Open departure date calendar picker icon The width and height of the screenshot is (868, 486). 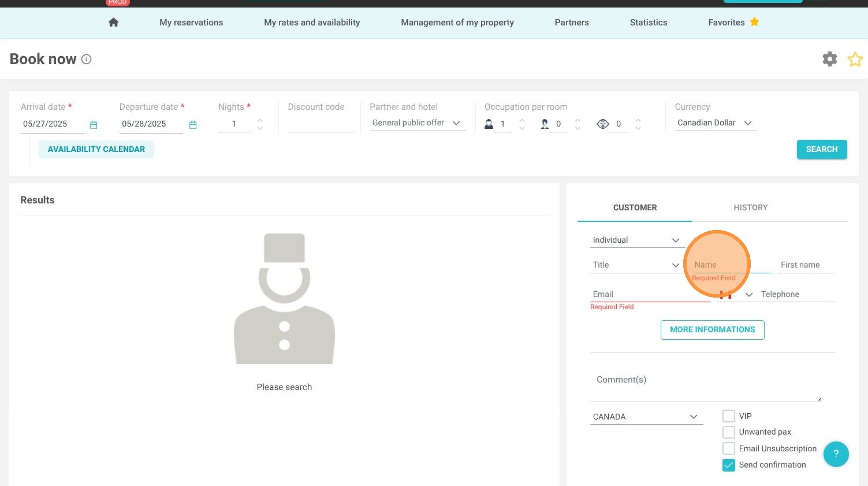tap(193, 125)
